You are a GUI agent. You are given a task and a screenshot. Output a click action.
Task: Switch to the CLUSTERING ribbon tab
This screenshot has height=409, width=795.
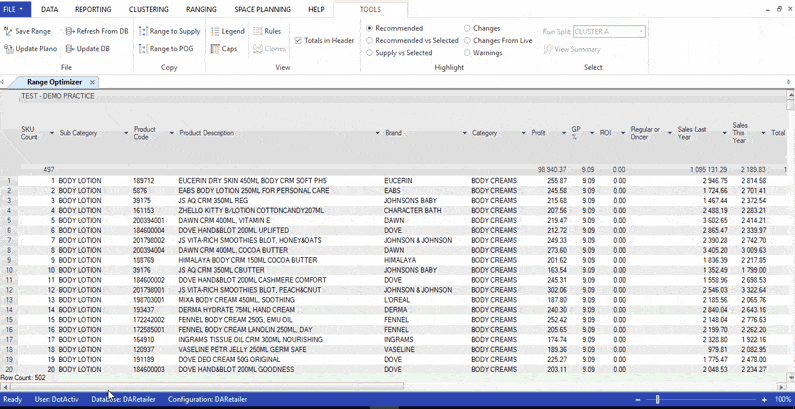(x=149, y=9)
